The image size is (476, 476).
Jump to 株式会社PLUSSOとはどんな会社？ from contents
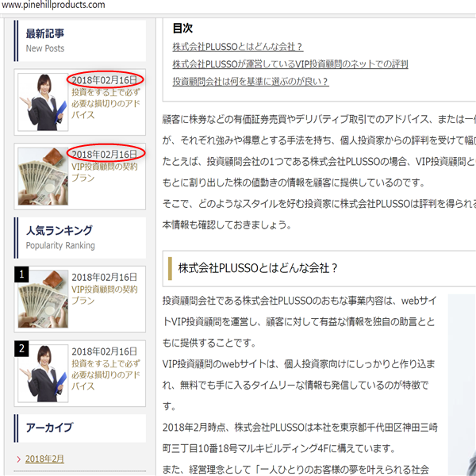tap(238, 47)
